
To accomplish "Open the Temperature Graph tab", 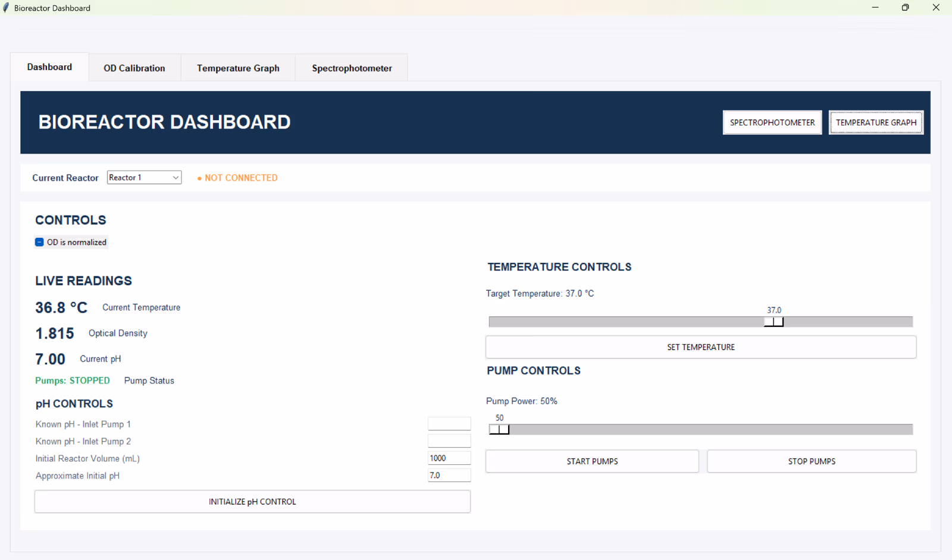I will click(238, 68).
